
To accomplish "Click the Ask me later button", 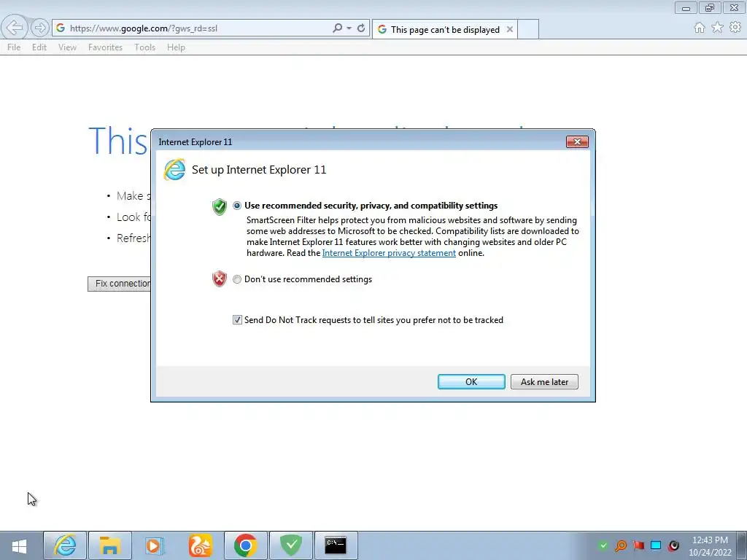I will (x=544, y=382).
